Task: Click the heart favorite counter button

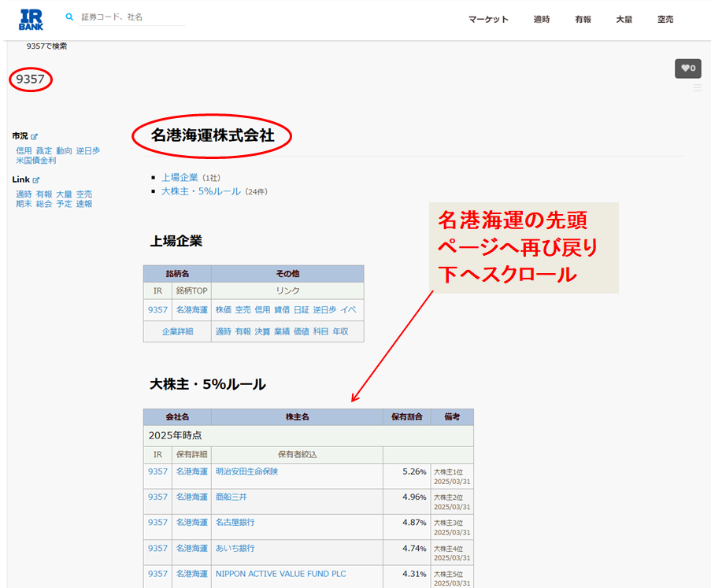Action: 687,68
